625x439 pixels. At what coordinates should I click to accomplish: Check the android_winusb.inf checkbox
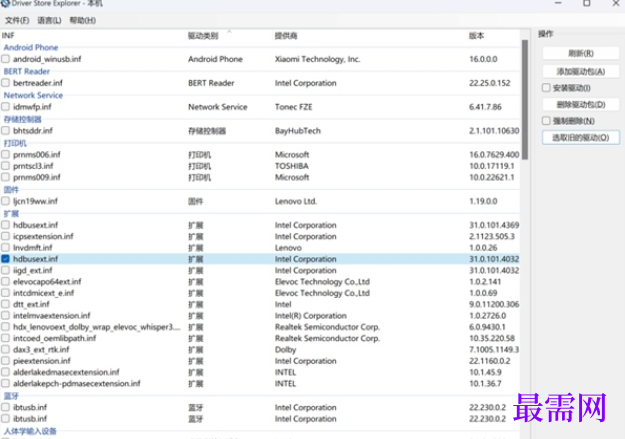tap(6, 59)
